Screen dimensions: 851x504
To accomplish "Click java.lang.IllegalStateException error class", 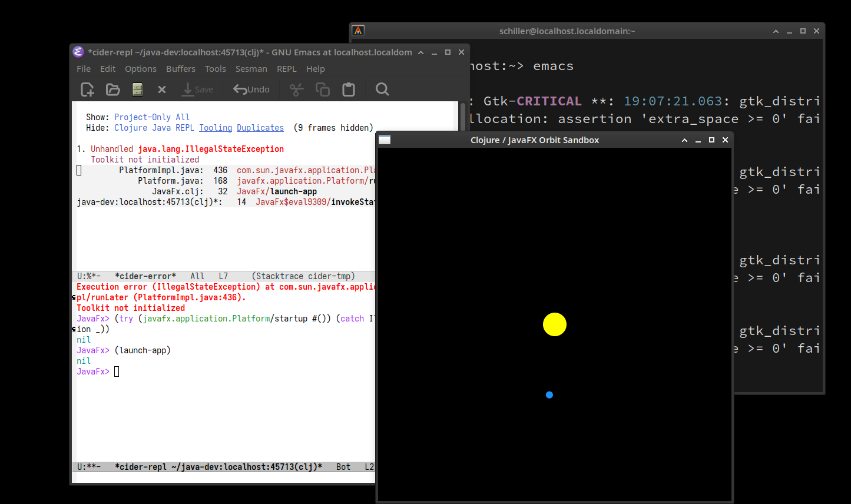I will 211,149.
